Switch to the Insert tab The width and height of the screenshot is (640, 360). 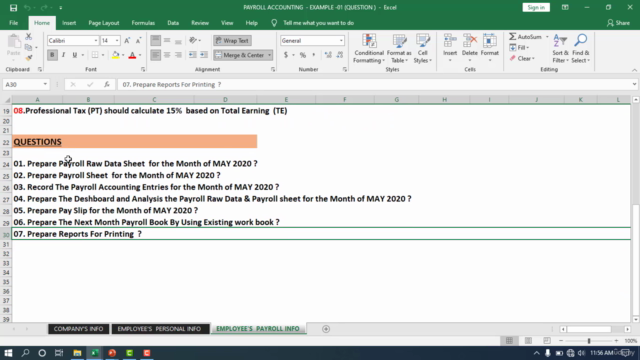point(69,23)
